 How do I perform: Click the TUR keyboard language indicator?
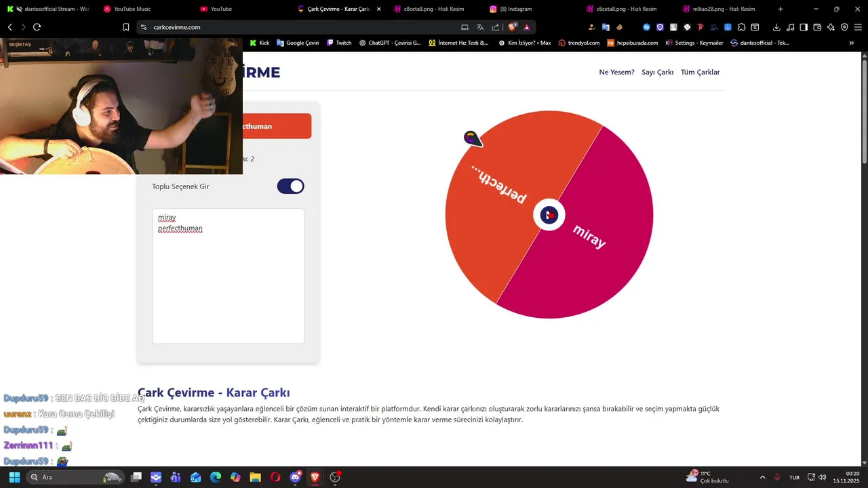point(794,477)
